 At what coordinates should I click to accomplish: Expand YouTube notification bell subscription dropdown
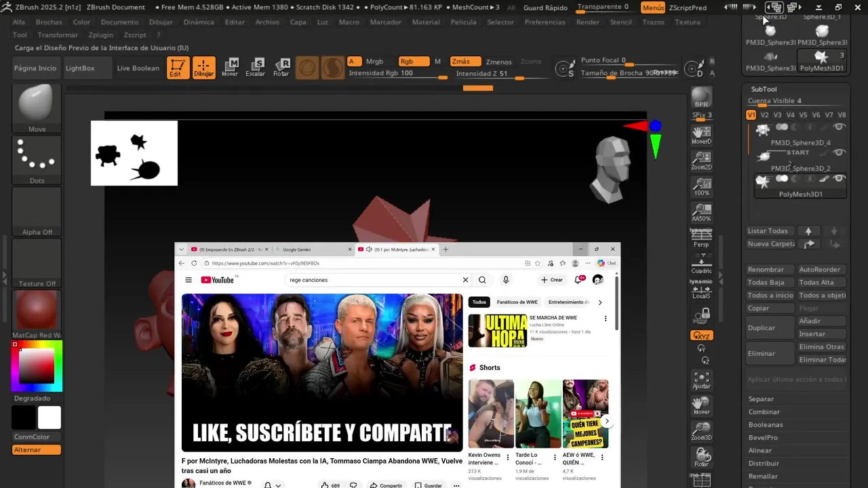278,485
